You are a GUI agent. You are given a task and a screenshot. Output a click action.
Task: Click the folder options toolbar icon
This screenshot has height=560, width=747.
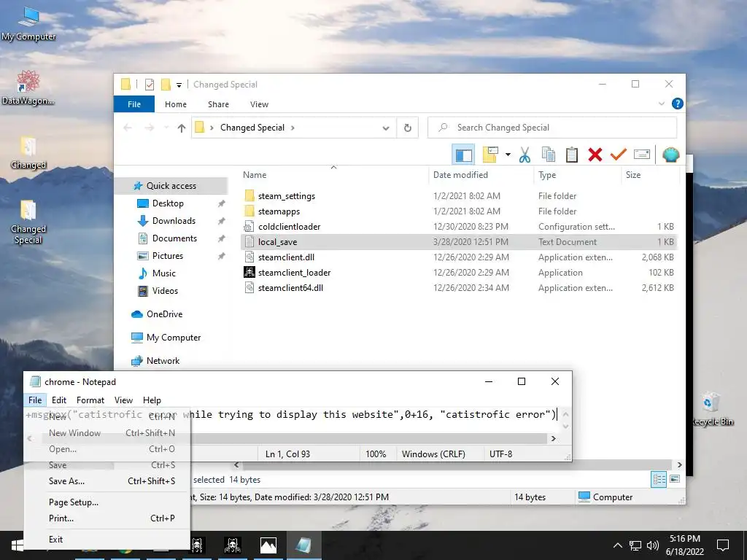tap(490, 155)
